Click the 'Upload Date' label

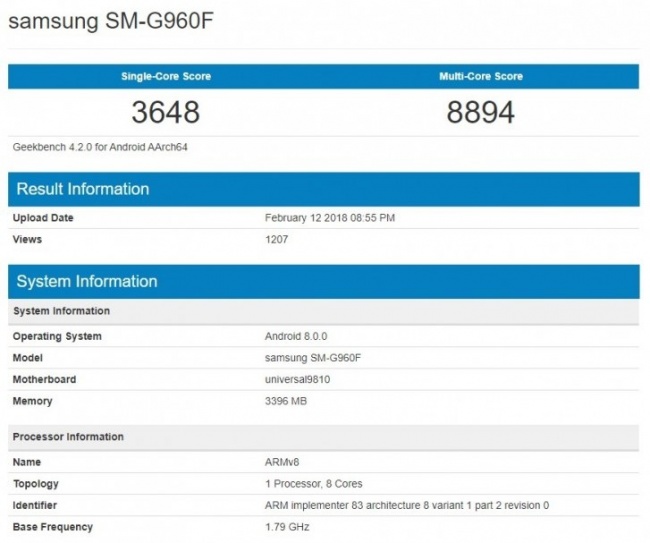[43, 218]
